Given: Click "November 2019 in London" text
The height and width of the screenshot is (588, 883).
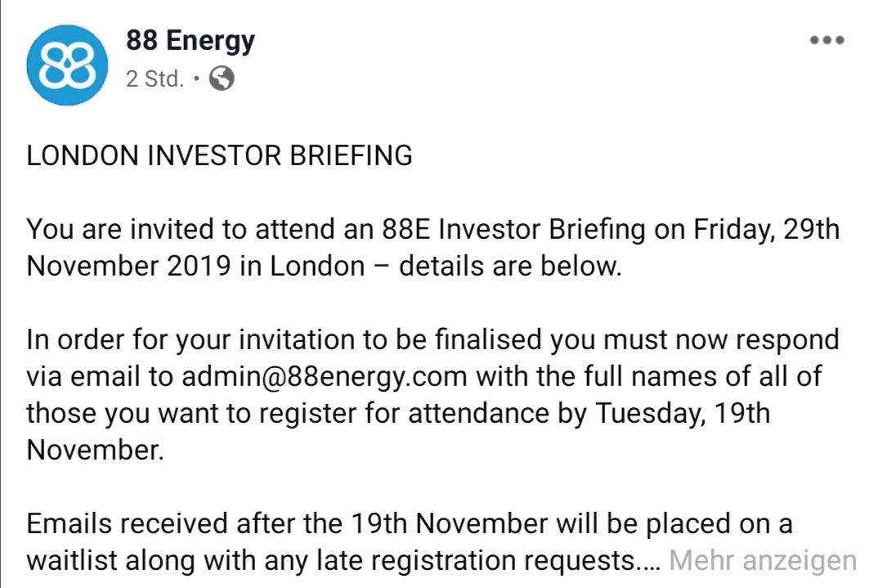Looking at the screenshot, I should (195, 267).
